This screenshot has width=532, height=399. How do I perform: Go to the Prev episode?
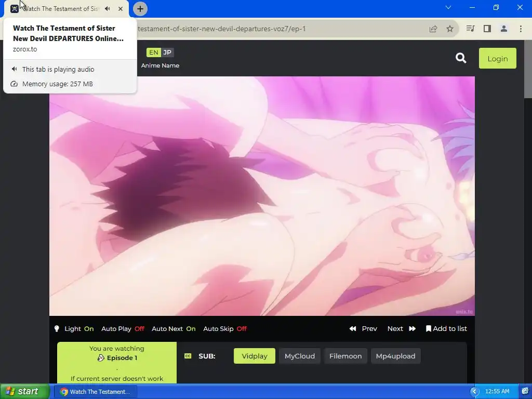tap(363, 328)
